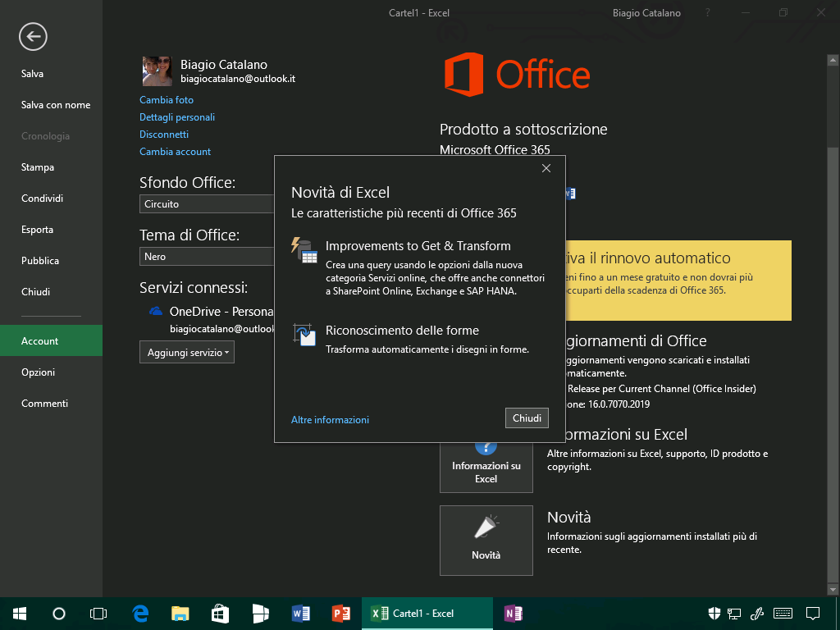The width and height of the screenshot is (840, 630).
Task: Launch Microsoft Edge from the taskbar
Action: pyautogui.click(x=140, y=614)
